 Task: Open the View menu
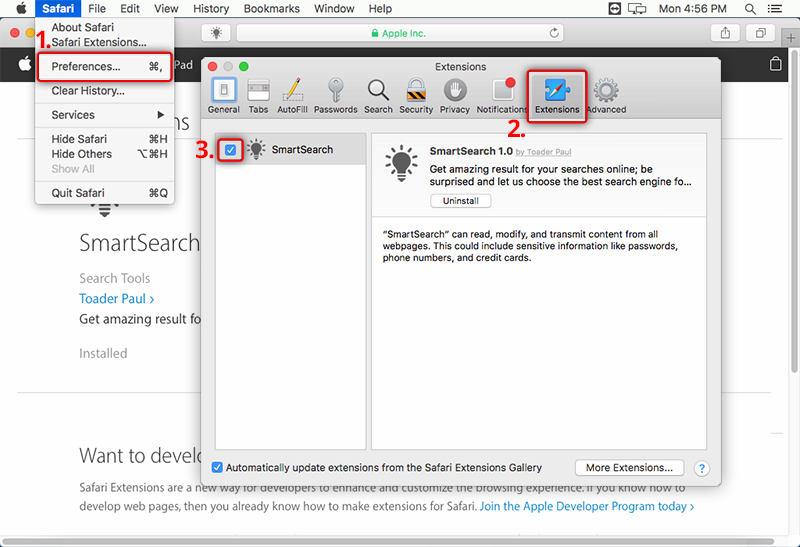[166, 9]
